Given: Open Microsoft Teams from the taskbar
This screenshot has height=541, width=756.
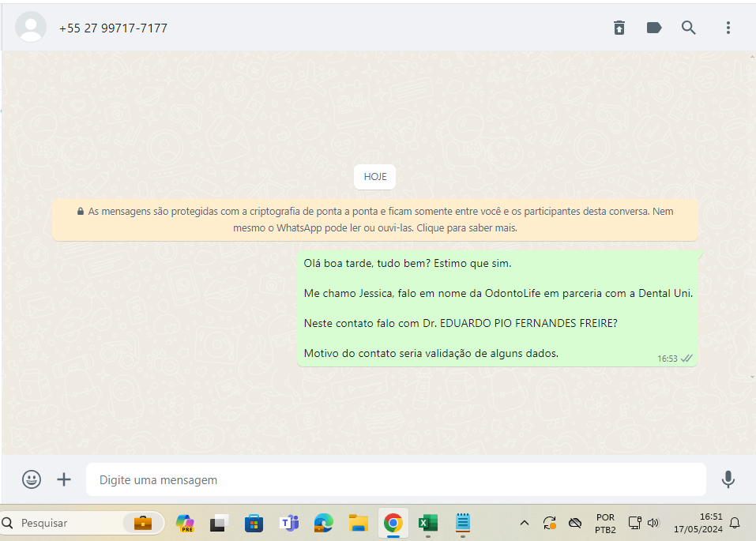Looking at the screenshot, I should tap(289, 523).
